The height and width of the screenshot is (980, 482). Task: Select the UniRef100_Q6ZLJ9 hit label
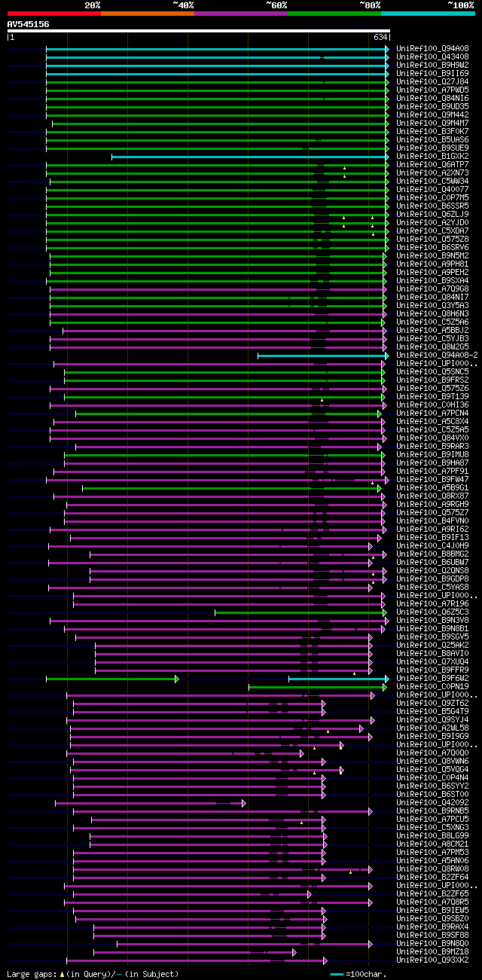click(x=432, y=214)
